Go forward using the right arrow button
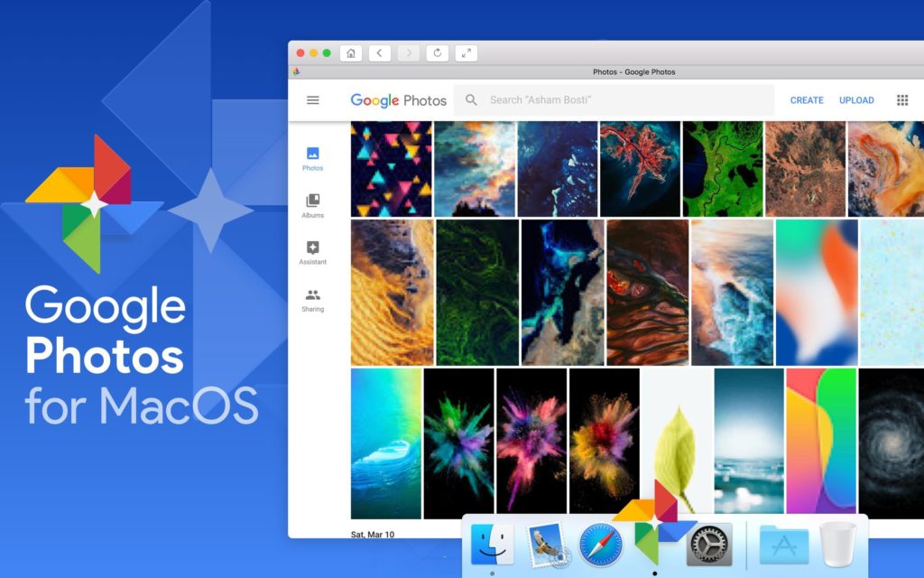 point(409,53)
